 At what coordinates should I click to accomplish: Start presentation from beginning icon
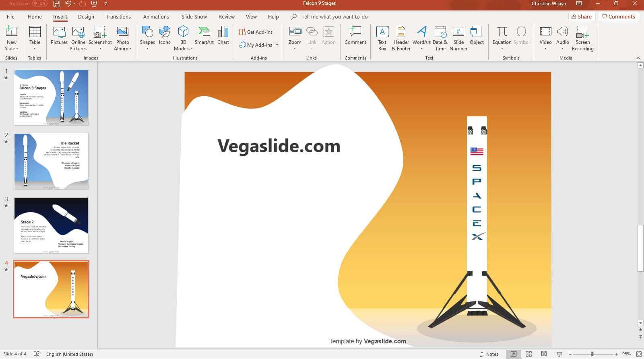94,4
